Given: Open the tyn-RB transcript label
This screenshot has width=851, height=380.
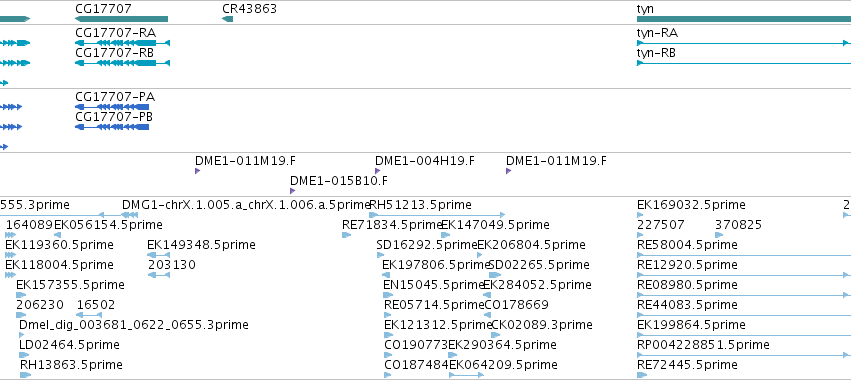Looking at the screenshot, I should point(656,53).
